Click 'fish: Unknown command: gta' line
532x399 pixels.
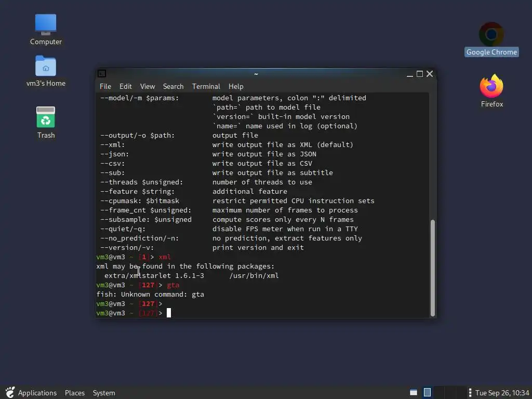coord(150,295)
